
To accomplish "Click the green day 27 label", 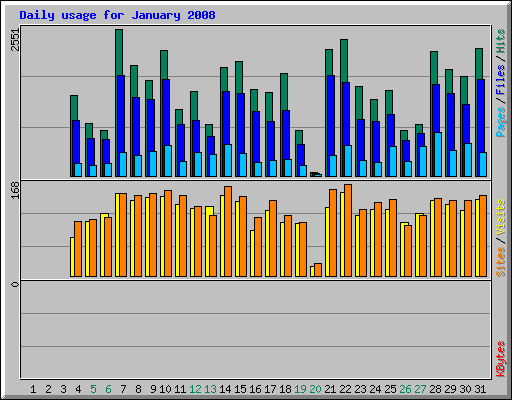I will (420, 389).
